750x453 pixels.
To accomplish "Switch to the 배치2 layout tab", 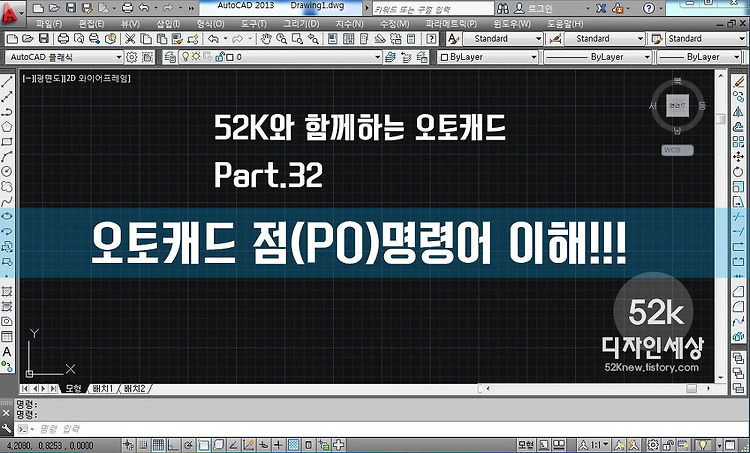I will coord(134,388).
